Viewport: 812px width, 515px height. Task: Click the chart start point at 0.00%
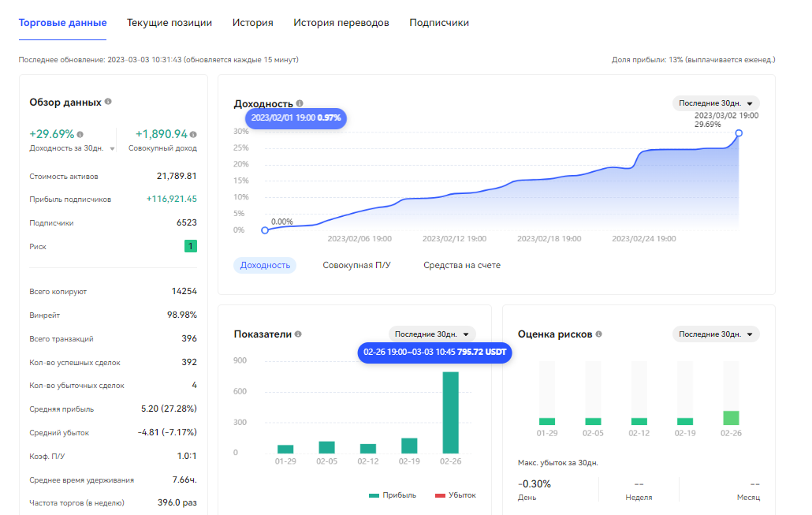click(265, 230)
